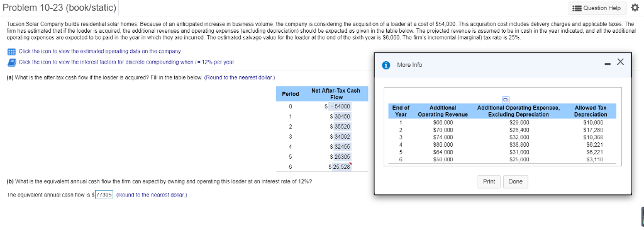The height and width of the screenshot is (230, 644).
Task: Click the More Info blue information icon
Action: point(386,65)
